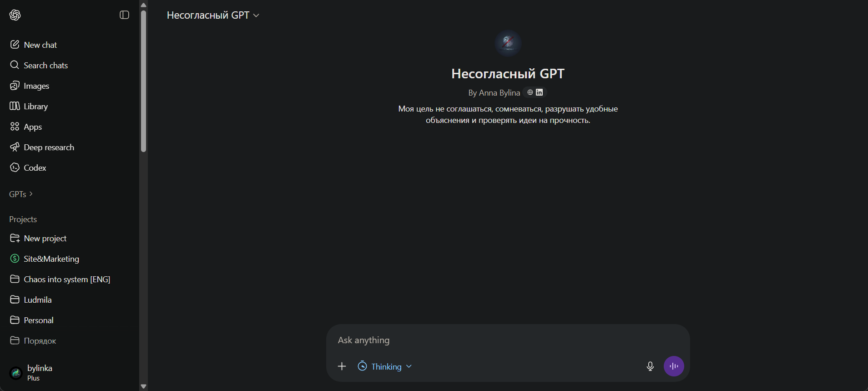Open Codex from the sidebar
This screenshot has height=391, width=868.
[70, 168]
